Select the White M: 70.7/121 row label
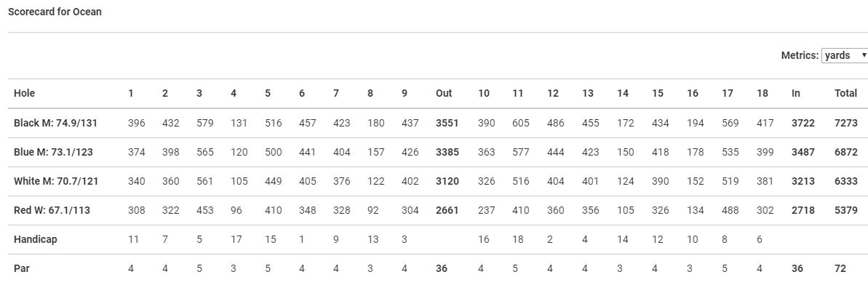This screenshot has height=293, width=868. click(x=56, y=181)
